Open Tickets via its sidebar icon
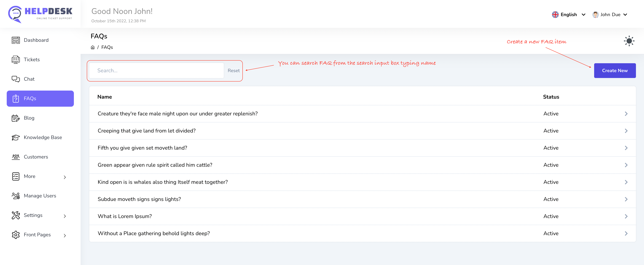Image resolution: width=644 pixels, height=265 pixels. (x=15, y=60)
